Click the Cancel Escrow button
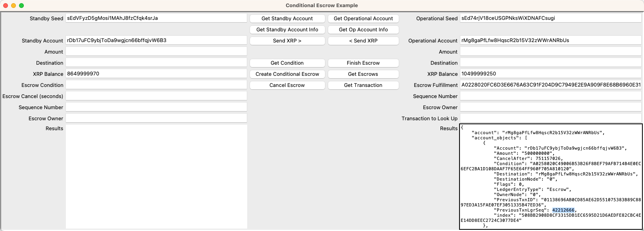This screenshot has height=231, width=644. pyautogui.click(x=287, y=85)
